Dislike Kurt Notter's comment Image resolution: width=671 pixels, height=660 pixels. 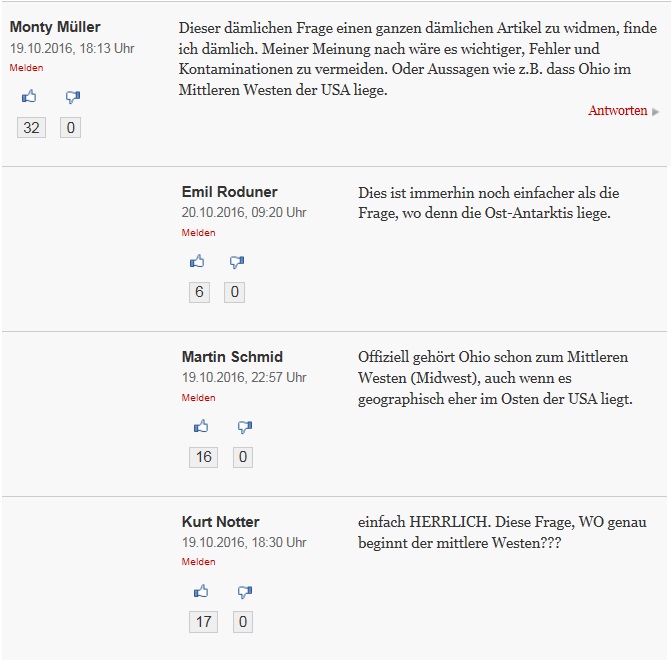click(245, 592)
